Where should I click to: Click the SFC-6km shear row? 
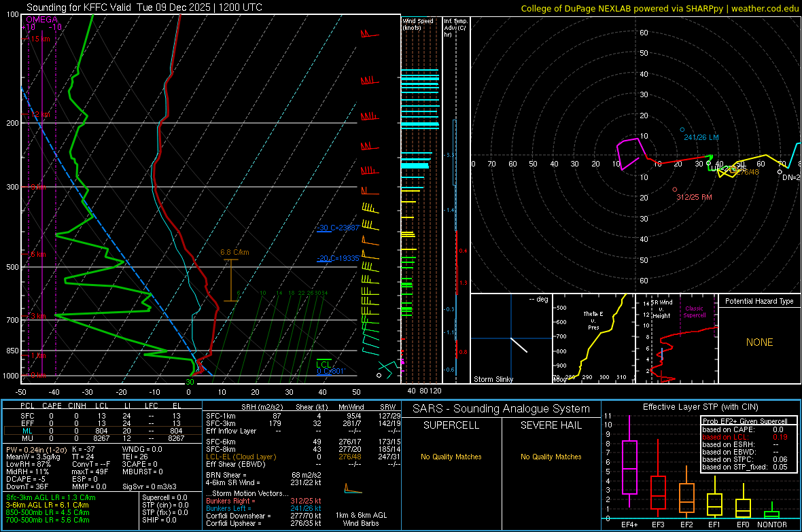pos(303,442)
